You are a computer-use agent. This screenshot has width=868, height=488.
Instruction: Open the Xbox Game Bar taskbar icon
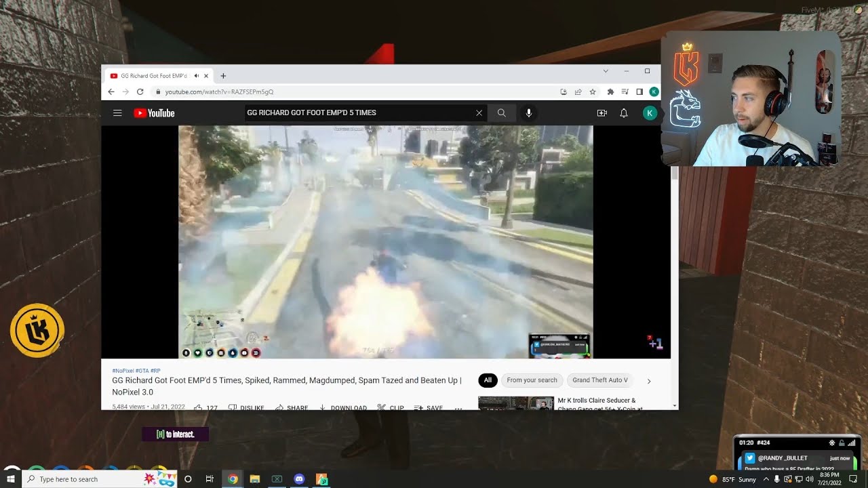[277, 479]
